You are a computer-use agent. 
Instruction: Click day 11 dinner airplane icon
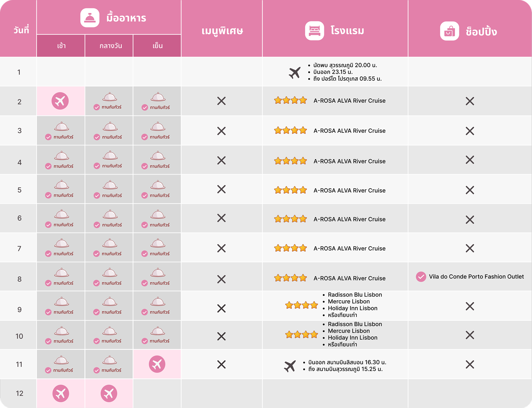pos(157,364)
